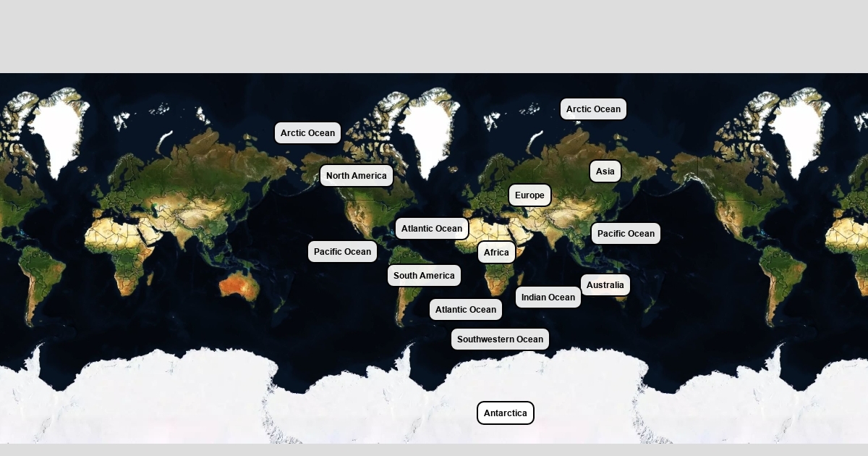Select the Southwestern Ocean label
This screenshot has height=456, width=868.
pyautogui.click(x=500, y=339)
